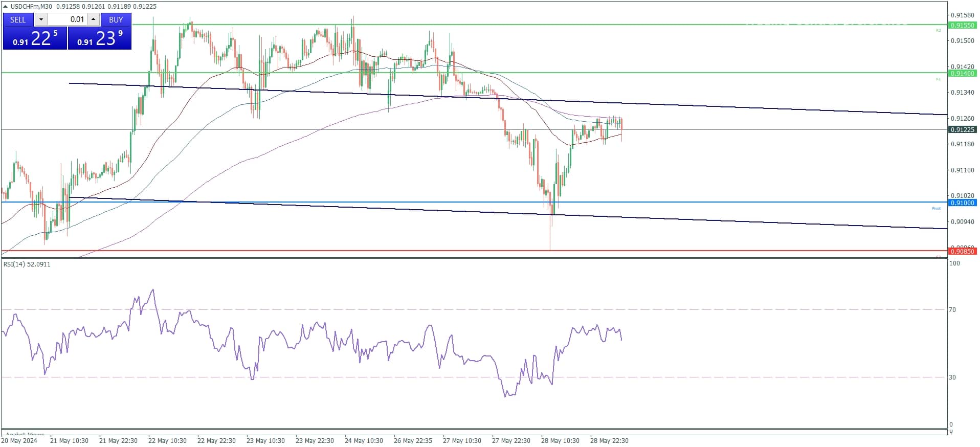Decrease lot volume with down arrow
The width and height of the screenshot is (980, 447).
[x=41, y=19]
